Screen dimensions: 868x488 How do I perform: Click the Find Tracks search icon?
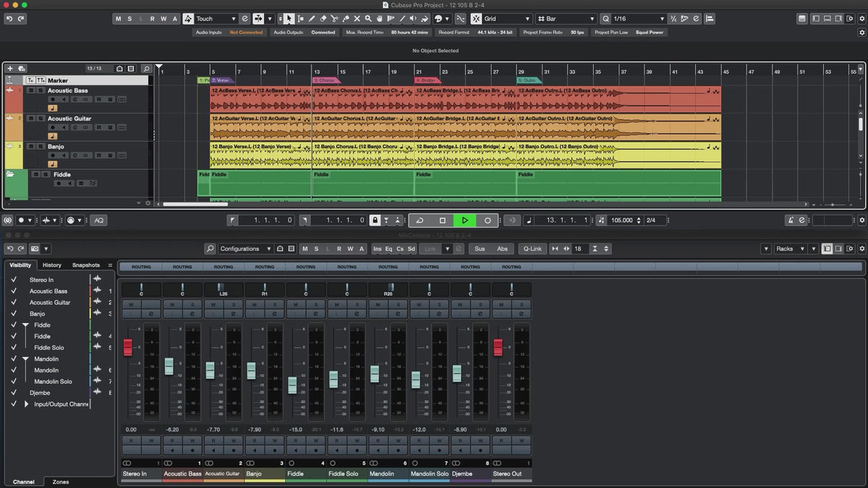click(146, 69)
